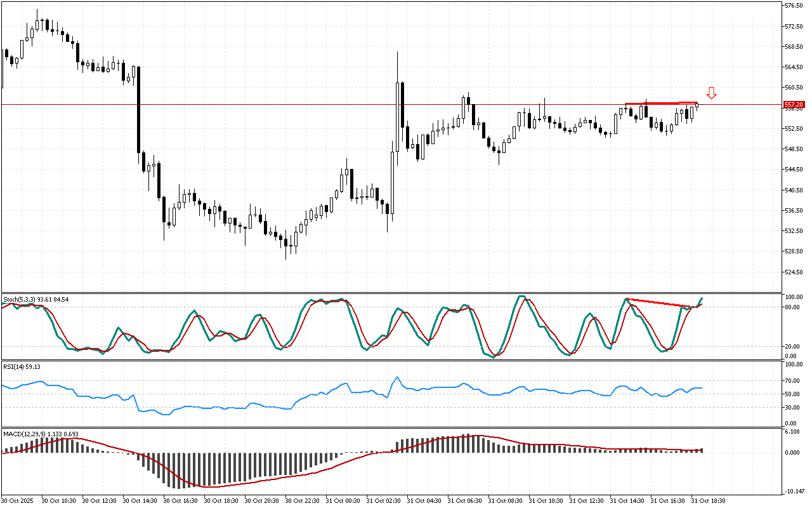
Task: Click the blue RSI line
Action: pyautogui.click(x=190, y=407)
